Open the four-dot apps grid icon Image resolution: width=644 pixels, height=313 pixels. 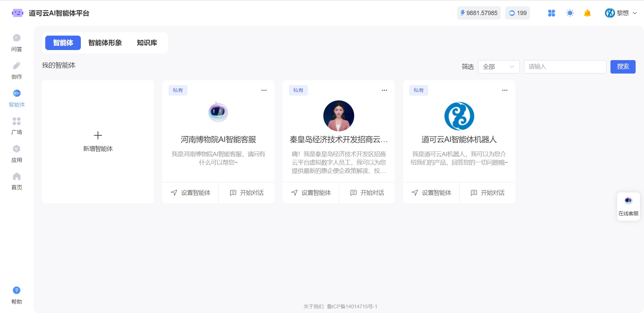[551, 13]
